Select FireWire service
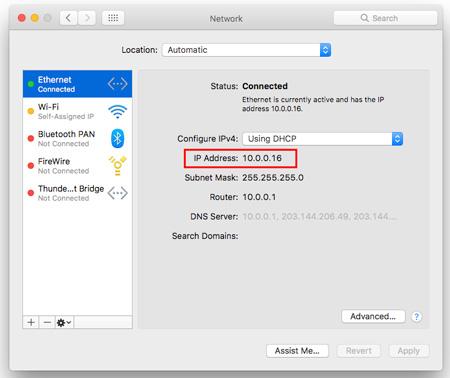 [77, 166]
